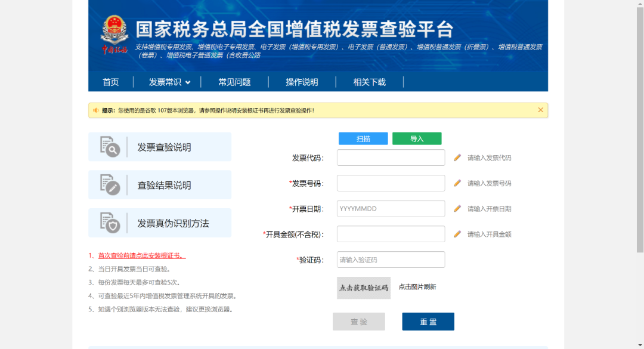
Task: Focus the 开具金额(不含税) input field
Action: tap(391, 234)
